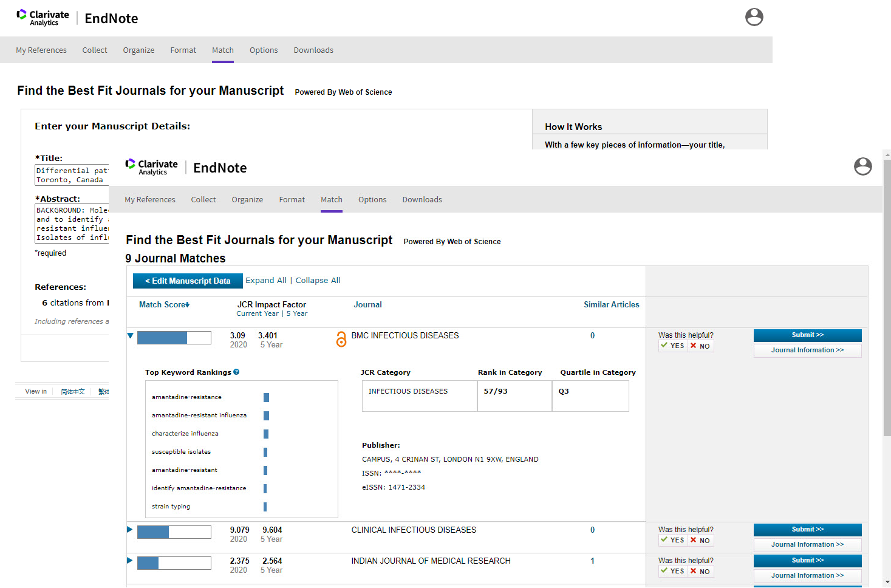Open user account icon in front window

pyautogui.click(x=862, y=166)
